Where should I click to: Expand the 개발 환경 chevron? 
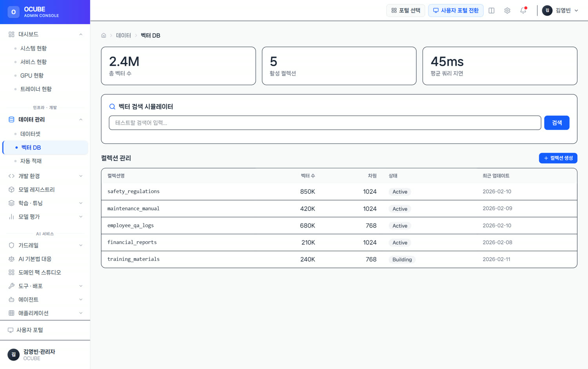tap(81, 176)
